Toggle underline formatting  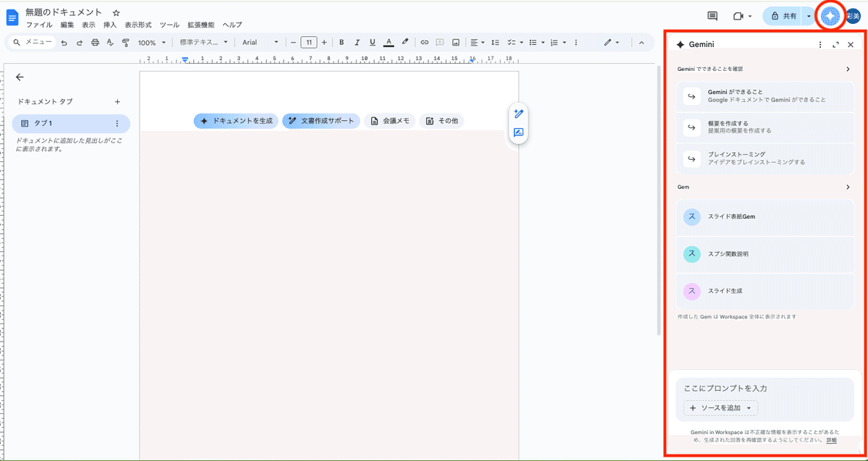click(373, 43)
